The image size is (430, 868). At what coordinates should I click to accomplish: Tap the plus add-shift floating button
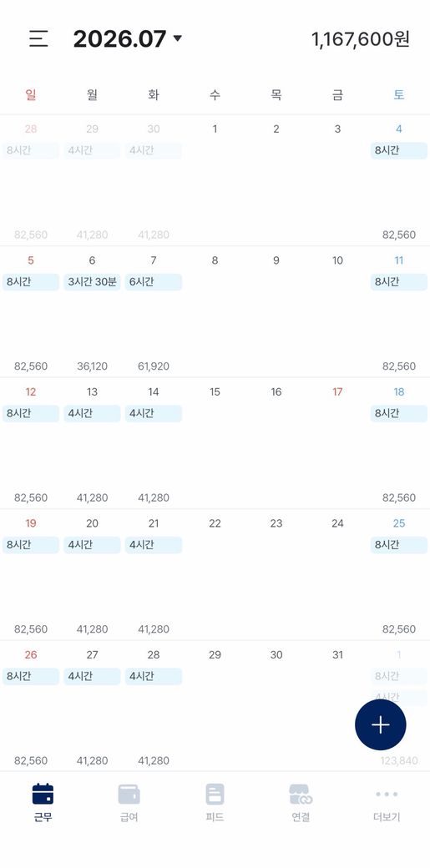tap(380, 724)
